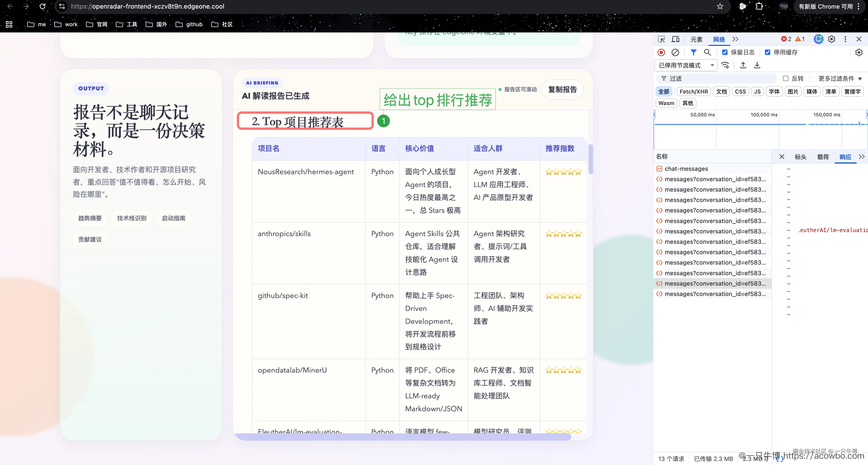Open 载荷 request tab
Screen dimensions: 868x465
pyautogui.click(x=823, y=157)
